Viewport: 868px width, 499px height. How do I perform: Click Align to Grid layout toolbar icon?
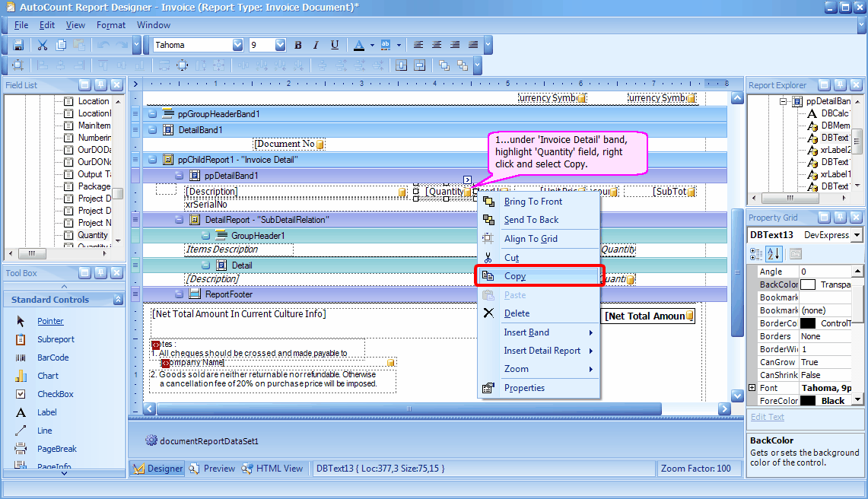[17, 65]
